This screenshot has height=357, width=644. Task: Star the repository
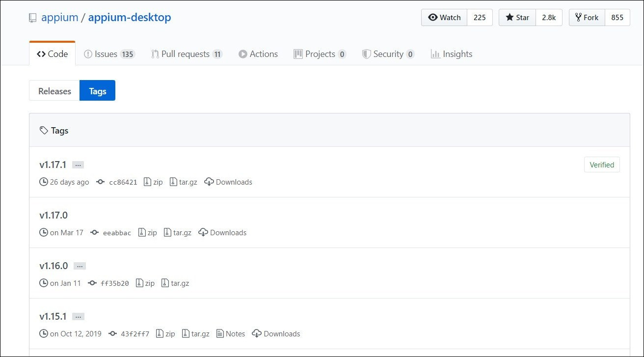517,17
